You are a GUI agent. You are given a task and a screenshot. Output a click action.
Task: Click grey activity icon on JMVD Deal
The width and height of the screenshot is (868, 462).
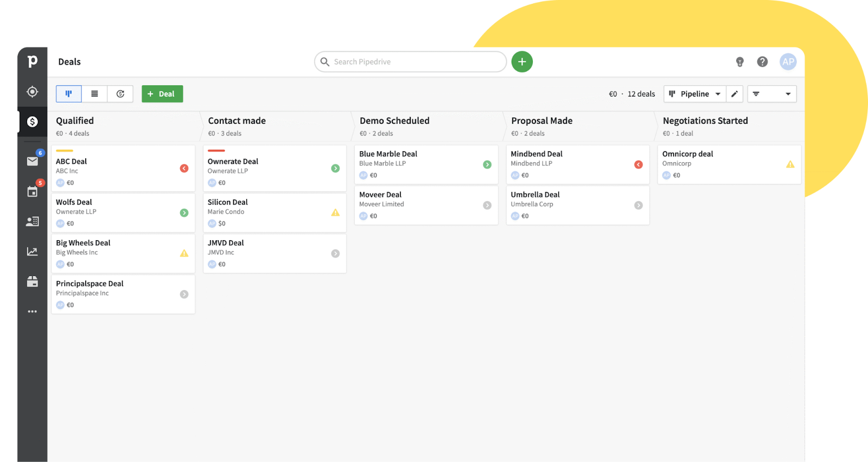[335, 253]
